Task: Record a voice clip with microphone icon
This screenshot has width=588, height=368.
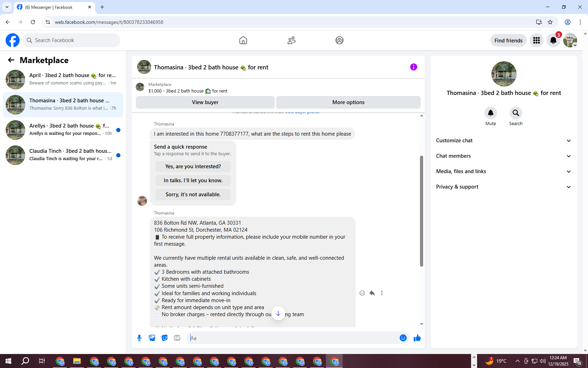Action: tap(139, 338)
